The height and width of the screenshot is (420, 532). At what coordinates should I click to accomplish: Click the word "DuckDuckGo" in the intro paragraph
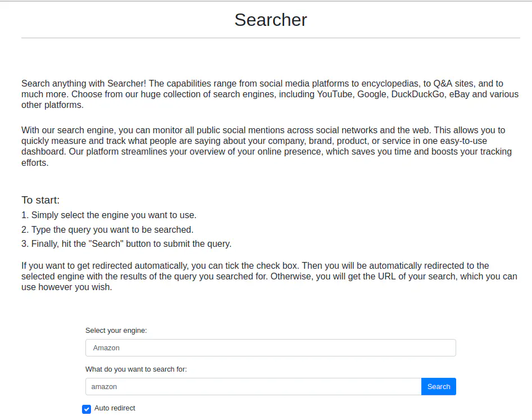tap(417, 94)
